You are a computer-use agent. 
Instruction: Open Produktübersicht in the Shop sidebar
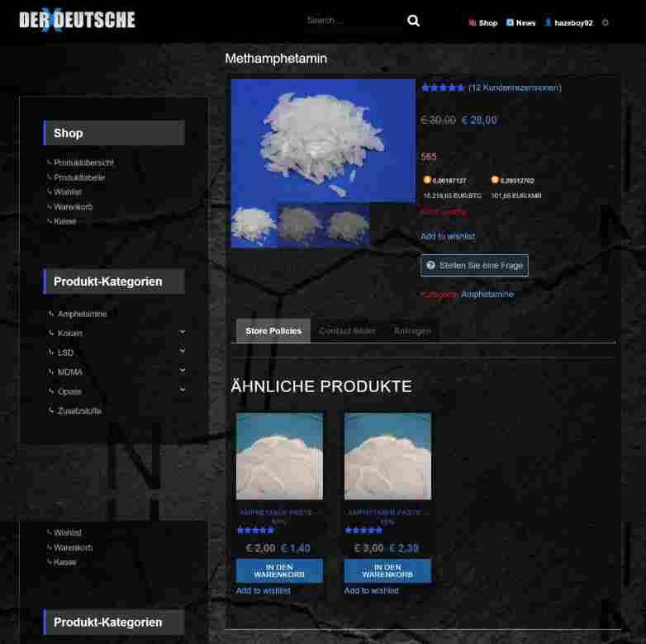click(83, 163)
